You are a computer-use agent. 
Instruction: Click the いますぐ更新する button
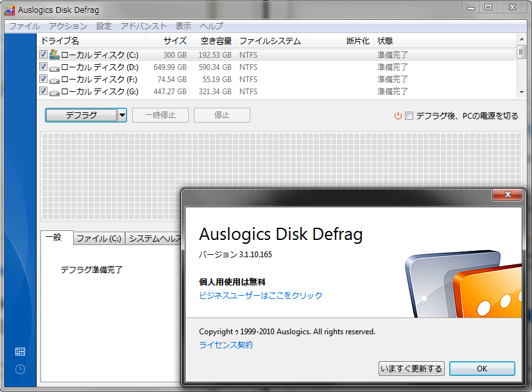411,369
